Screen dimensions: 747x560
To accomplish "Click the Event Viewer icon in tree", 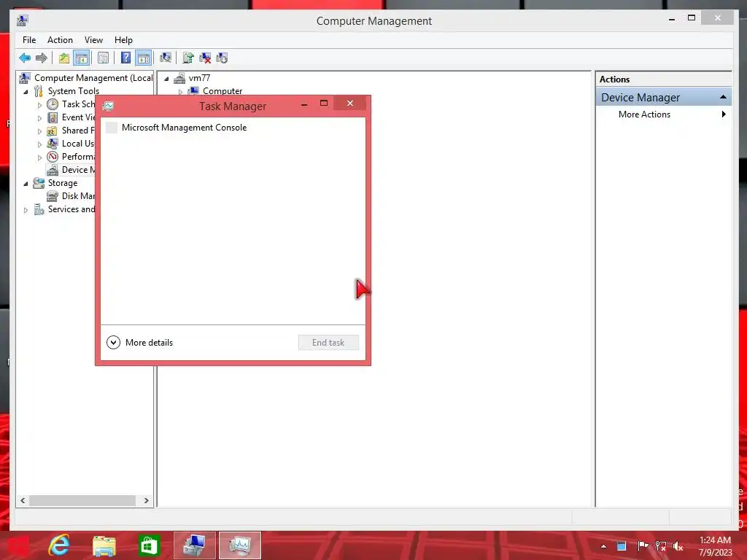I will click(x=53, y=117).
